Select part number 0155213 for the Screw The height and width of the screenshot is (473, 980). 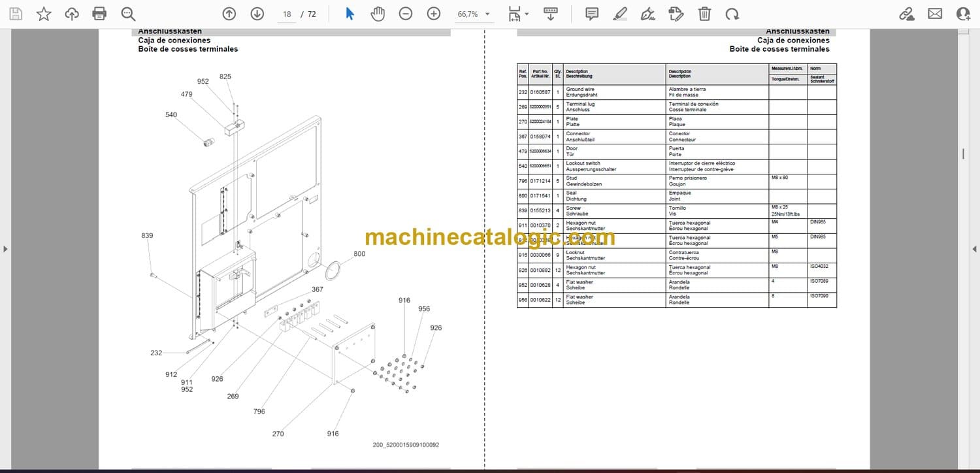pos(540,211)
